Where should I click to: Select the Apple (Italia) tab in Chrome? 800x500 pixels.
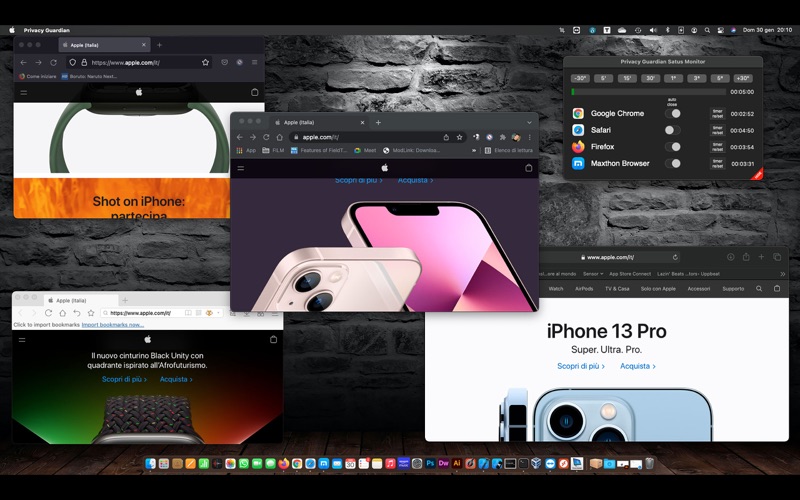point(319,122)
